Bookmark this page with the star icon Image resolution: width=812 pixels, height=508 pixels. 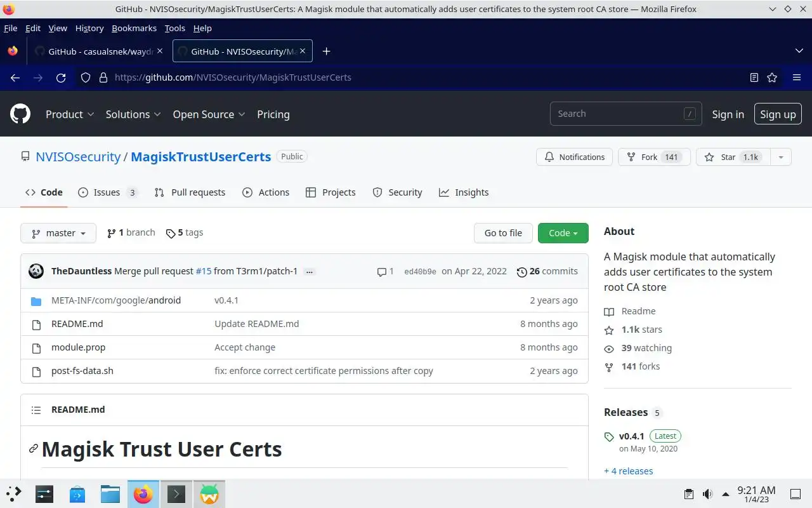772,77
